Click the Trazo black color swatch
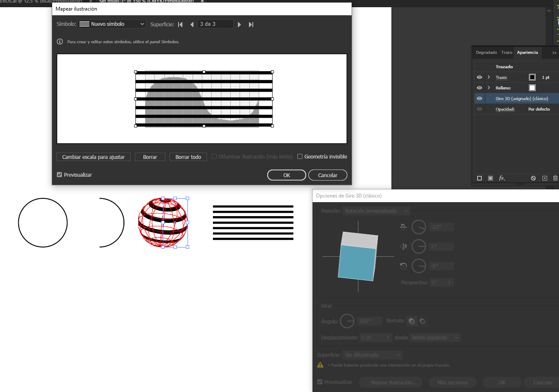Viewport: 559px width, 392px height. pyautogui.click(x=532, y=77)
